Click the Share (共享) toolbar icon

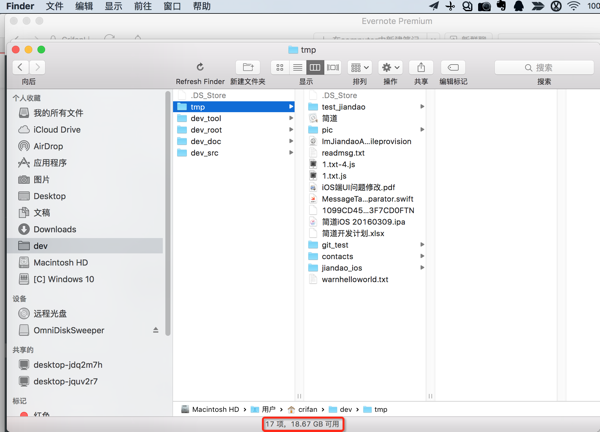coord(421,67)
